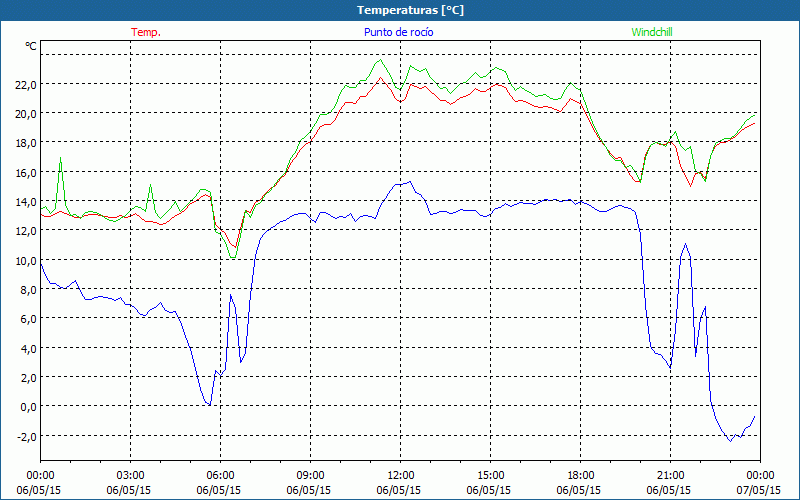
Task: Click the 12:00 time axis label
Action: click(x=401, y=476)
